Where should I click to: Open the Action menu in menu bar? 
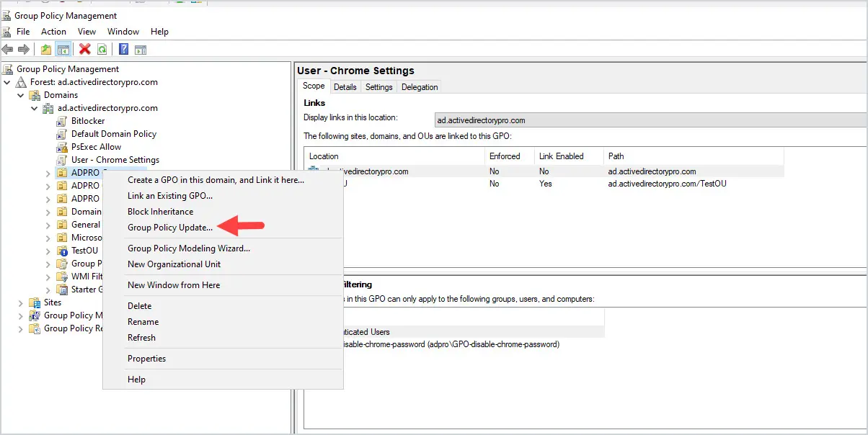[x=53, y=32]
